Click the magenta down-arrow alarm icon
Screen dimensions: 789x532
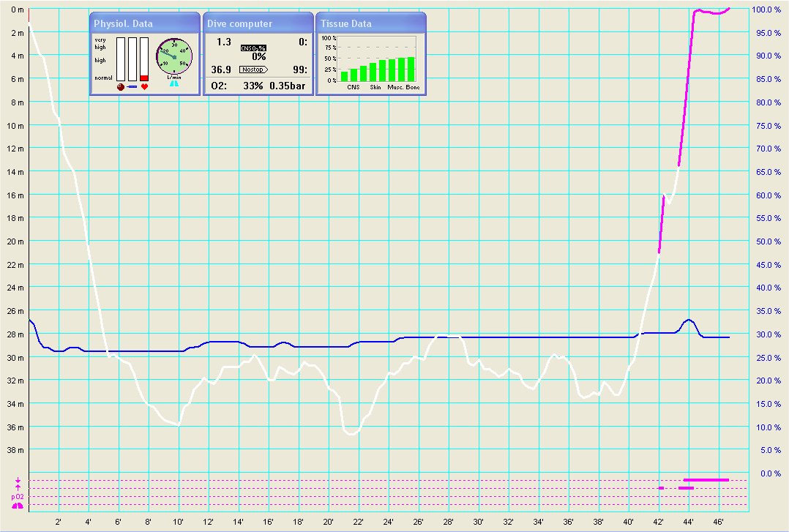(18, 481)
